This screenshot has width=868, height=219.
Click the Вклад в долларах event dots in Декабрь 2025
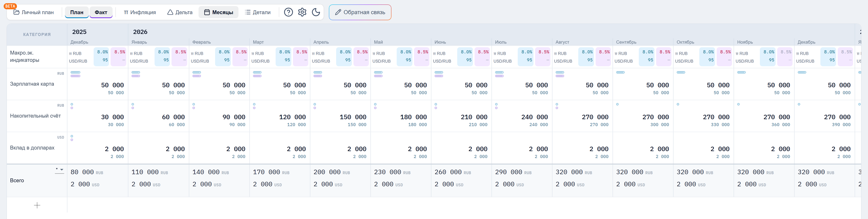72,138
